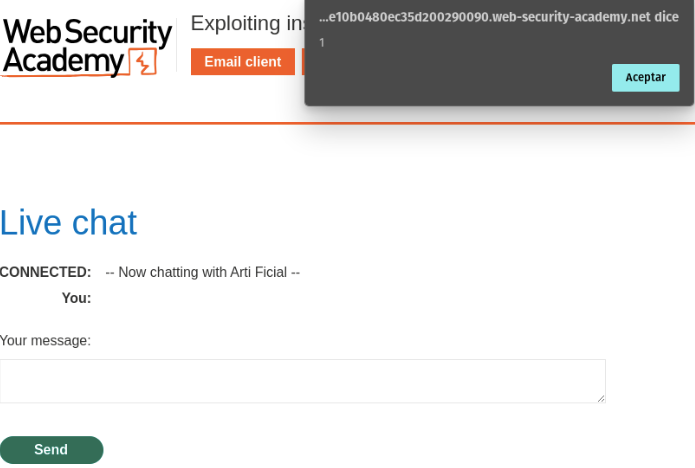Send the chat message
695x468 pixels.
pyautogui.click(x=51, y=450)
